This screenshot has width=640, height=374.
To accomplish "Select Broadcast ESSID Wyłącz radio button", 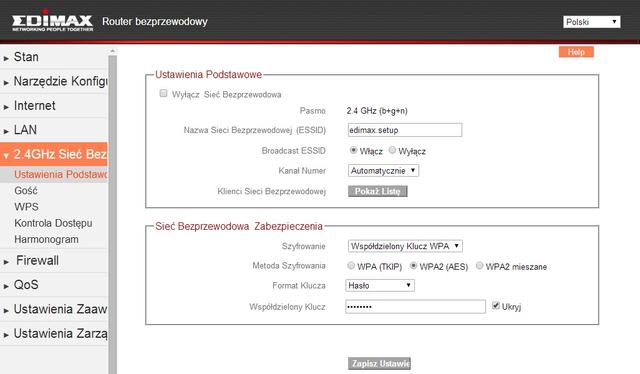I will (x=392, y=150).
